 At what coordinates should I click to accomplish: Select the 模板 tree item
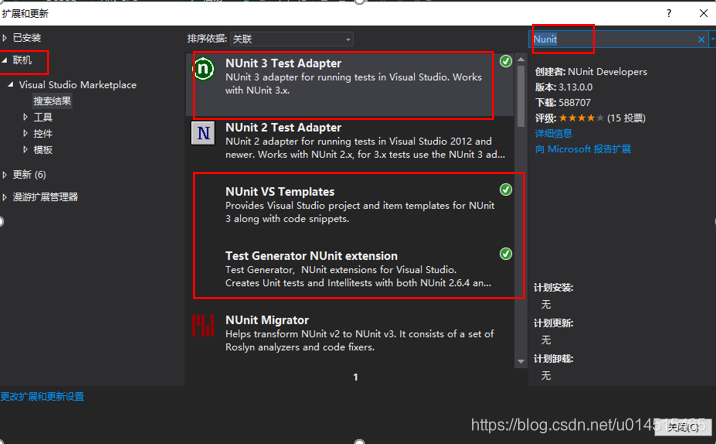(x=43, y=149)
